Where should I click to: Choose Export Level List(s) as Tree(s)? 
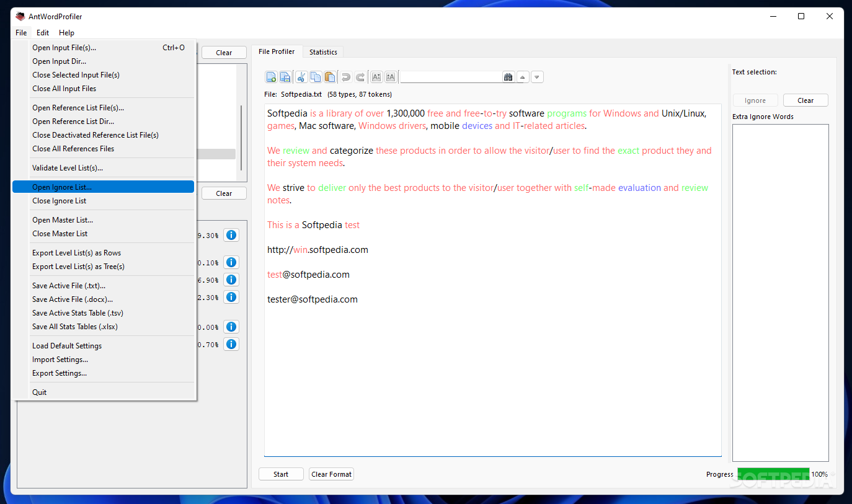click(103, 267)
